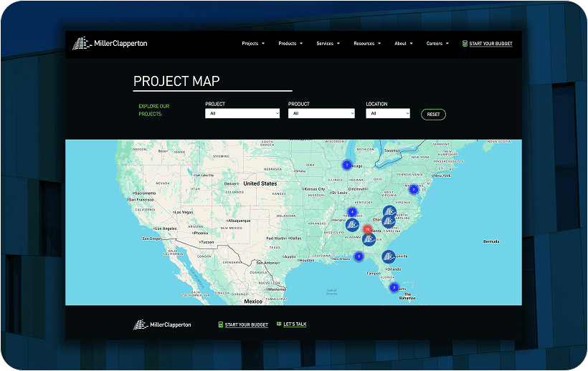Viewport: 588px width, 371px height.
Task: Open the cluster marker east of New Orleans
Action: click(359, 256)
